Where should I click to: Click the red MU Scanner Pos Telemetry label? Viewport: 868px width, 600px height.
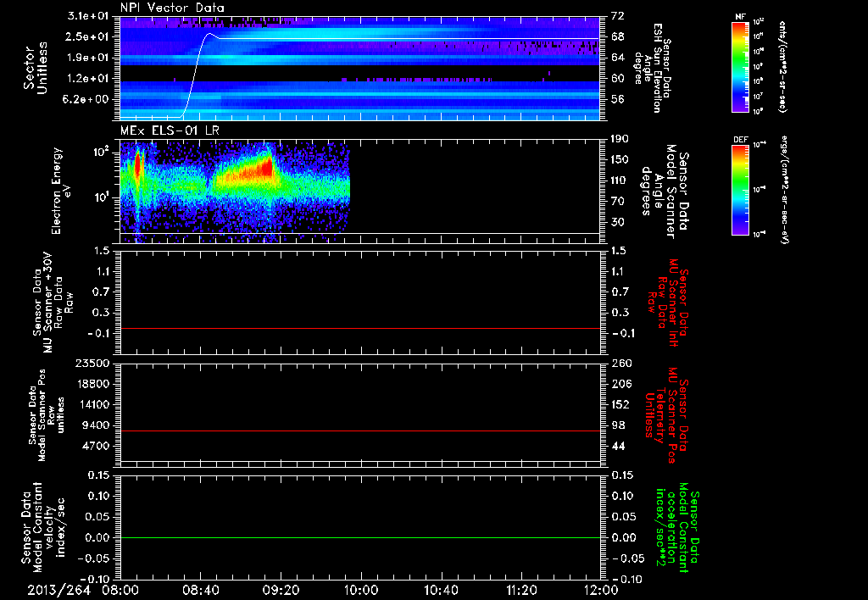[x=667, y=415]
